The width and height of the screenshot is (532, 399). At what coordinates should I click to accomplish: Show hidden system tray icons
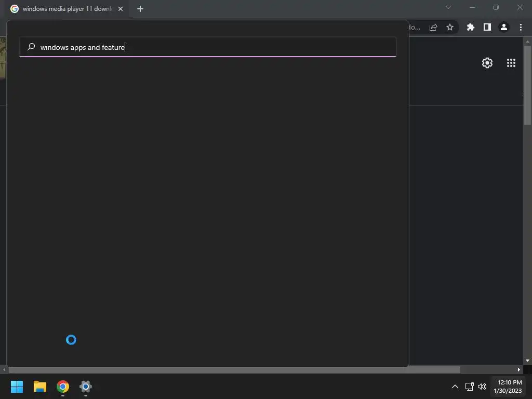(455, 387)
